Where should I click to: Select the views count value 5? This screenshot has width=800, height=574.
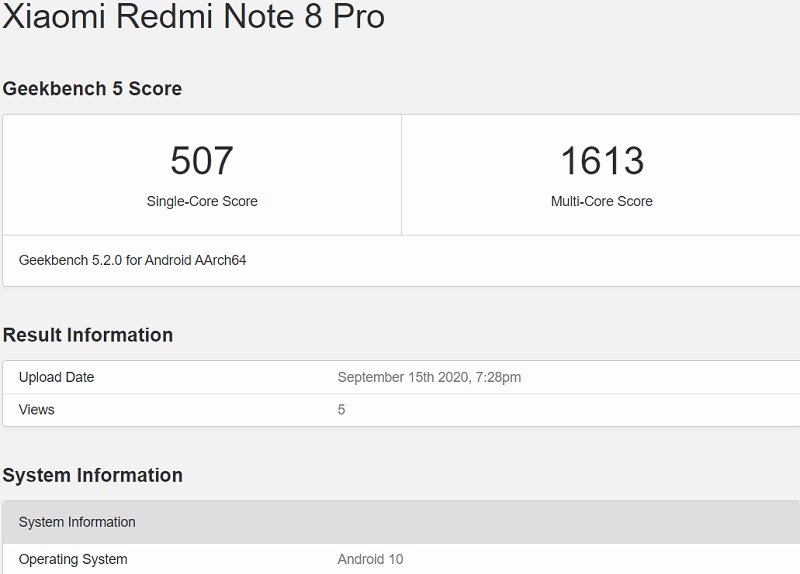click(x=341, y=410)
